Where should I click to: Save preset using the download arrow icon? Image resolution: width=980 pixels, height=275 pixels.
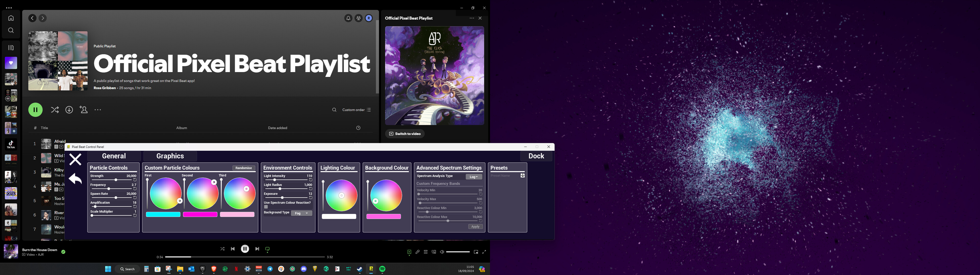pyautogui.click(x=522, y=175)
